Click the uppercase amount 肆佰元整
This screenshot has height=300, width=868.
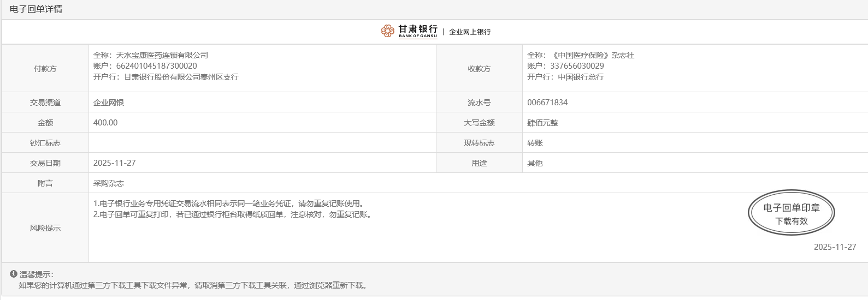542,123
